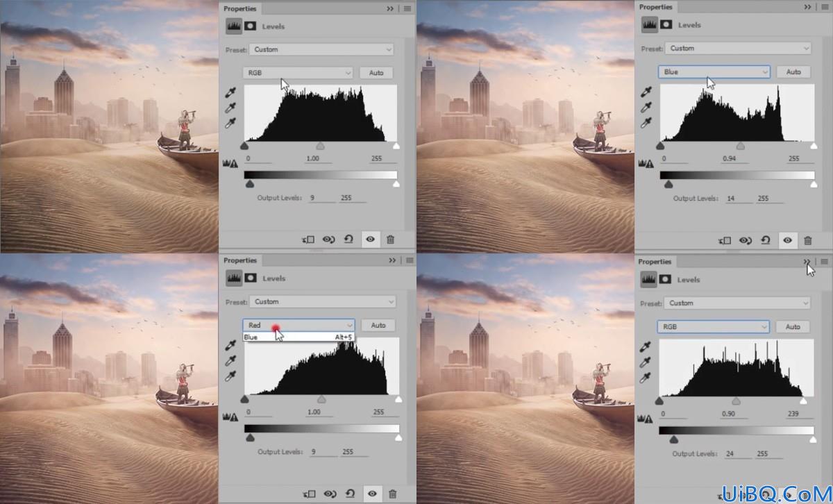Toggle visibility eye in RGB panel with midtone 1.00
This screenshot has width=833, height=504.
371,240
